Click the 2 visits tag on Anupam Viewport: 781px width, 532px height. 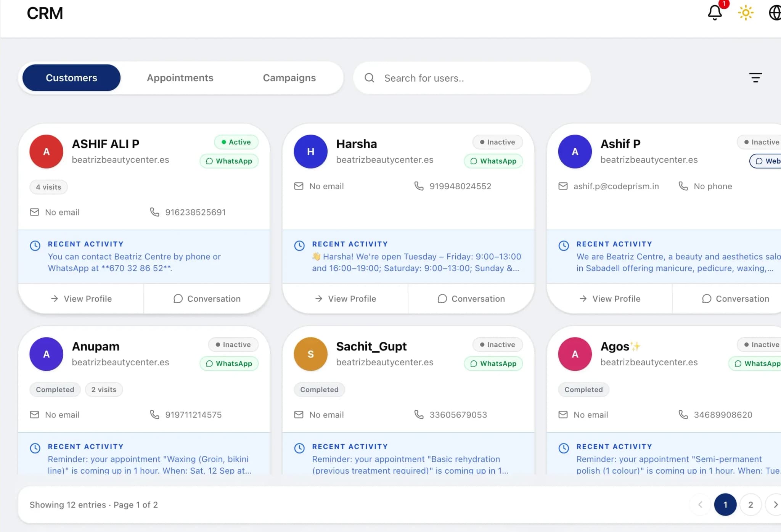click(x=104, y=389)
